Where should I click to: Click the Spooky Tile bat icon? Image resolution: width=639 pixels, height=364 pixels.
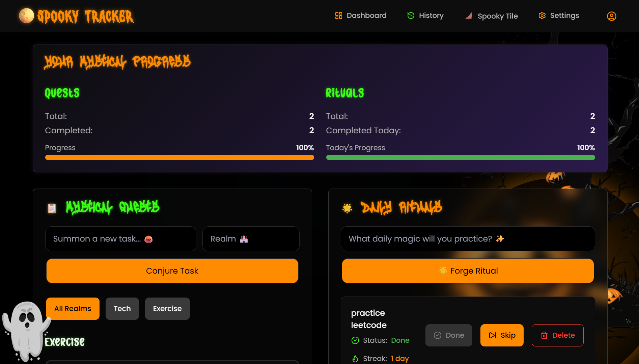click(469, 16)
